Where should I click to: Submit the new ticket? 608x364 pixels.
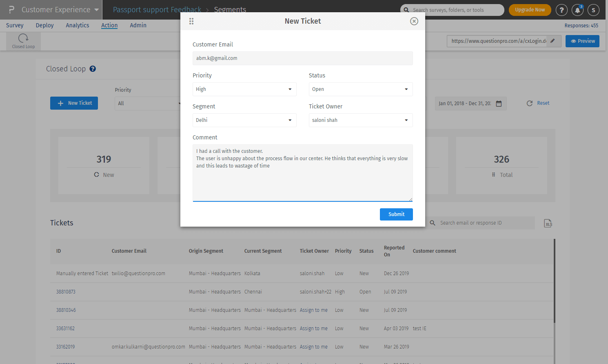tap(396, 214)
